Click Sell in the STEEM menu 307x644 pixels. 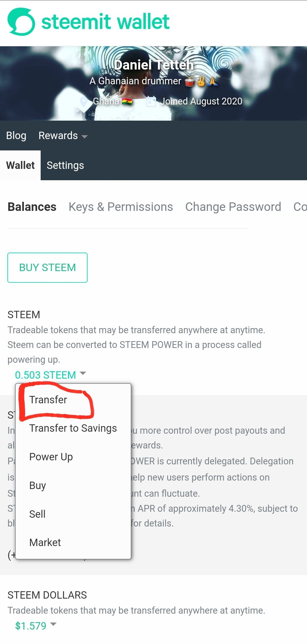pyautogui.click(x=37, y=514)
